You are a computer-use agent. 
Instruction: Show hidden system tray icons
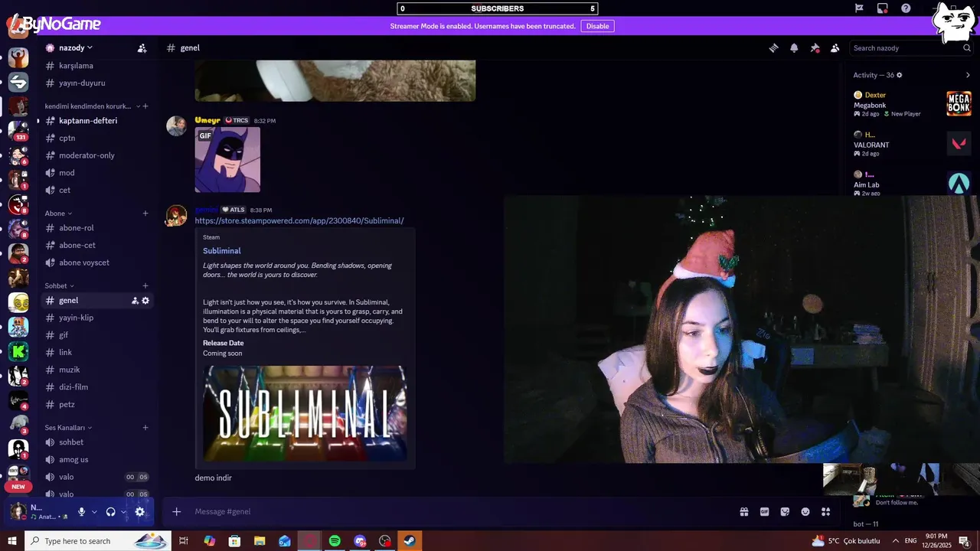pos(895,541)
